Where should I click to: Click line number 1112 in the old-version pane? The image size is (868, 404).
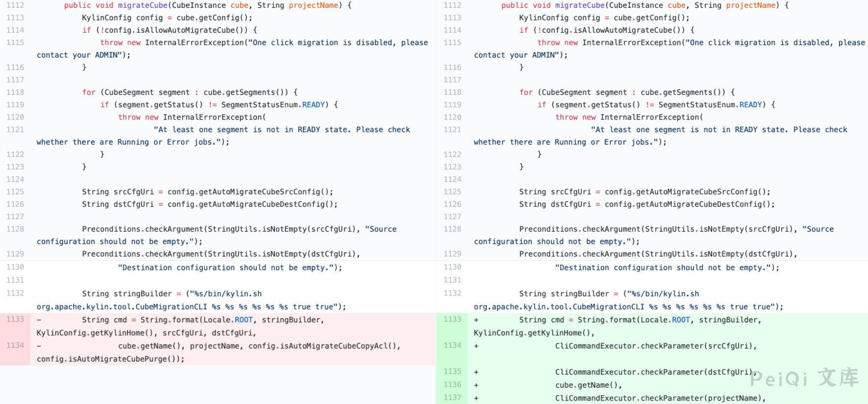(15, 5)
